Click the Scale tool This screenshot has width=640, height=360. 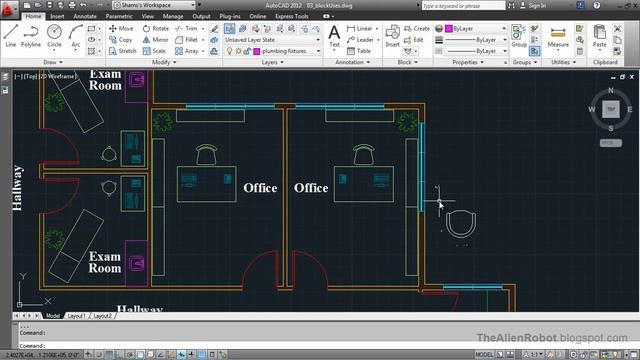click(154, 51)
